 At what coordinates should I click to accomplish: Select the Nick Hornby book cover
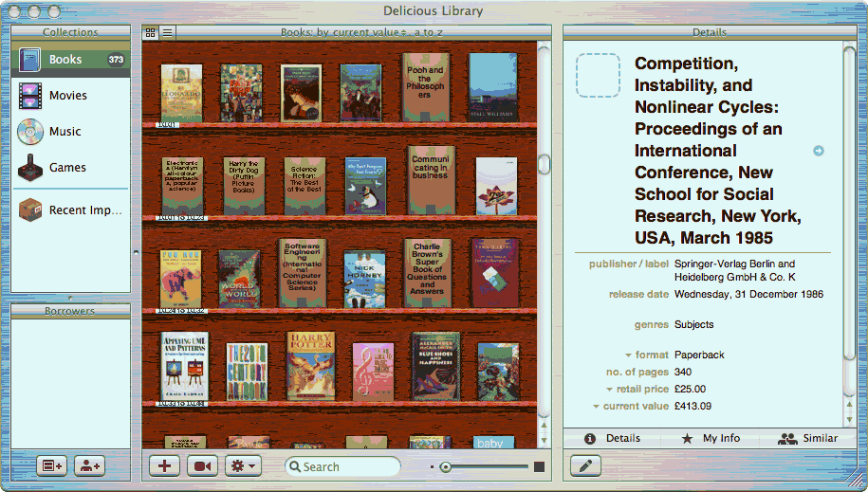(364, 280)
